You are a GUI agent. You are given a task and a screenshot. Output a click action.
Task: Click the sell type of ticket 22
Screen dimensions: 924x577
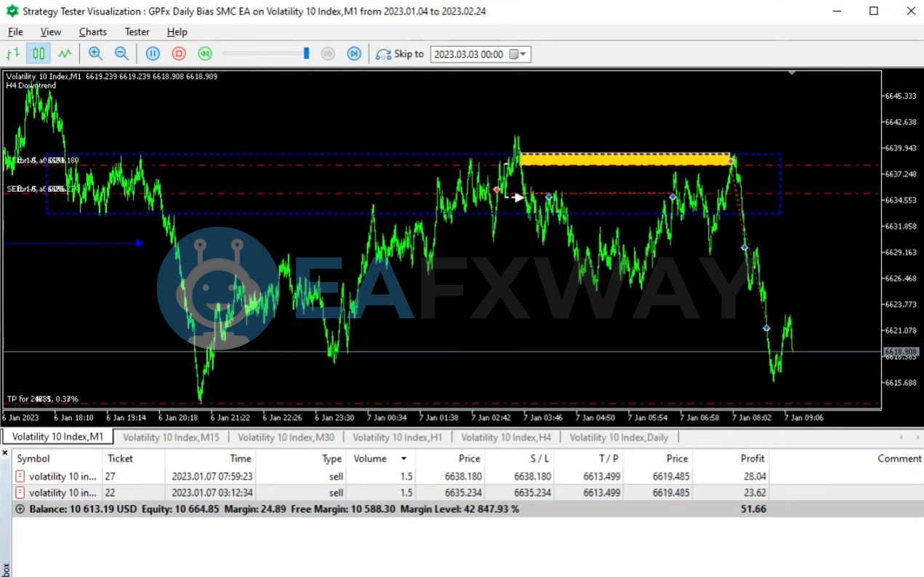[x=335, y=493]
